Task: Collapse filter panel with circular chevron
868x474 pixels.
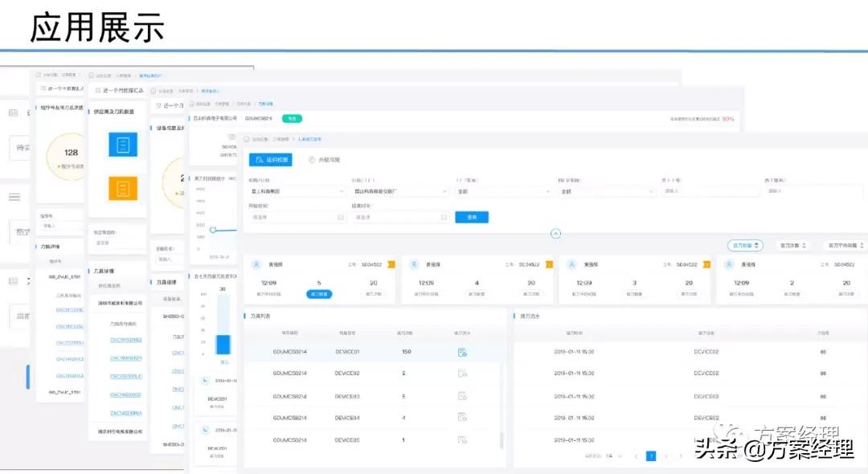Action: (555, 233)
